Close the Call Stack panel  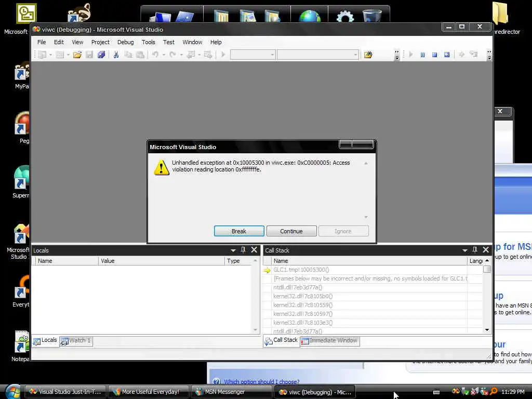486,250
